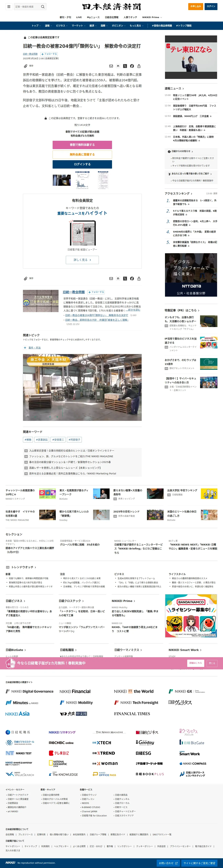Viewport: 223px width, 868px height.
Task: Click 無料会員に登録する button
Action: pyautogui.click(x=82, y=154)
